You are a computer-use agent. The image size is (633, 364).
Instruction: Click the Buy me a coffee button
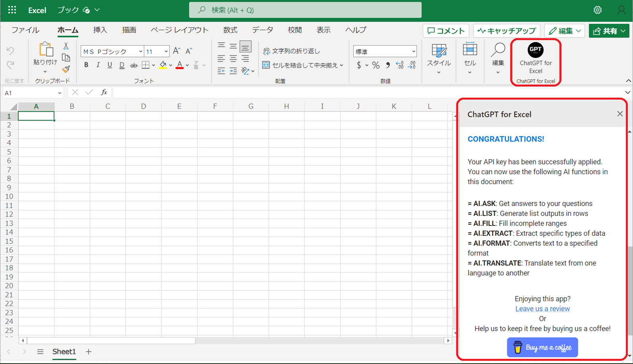click(542, 347)
